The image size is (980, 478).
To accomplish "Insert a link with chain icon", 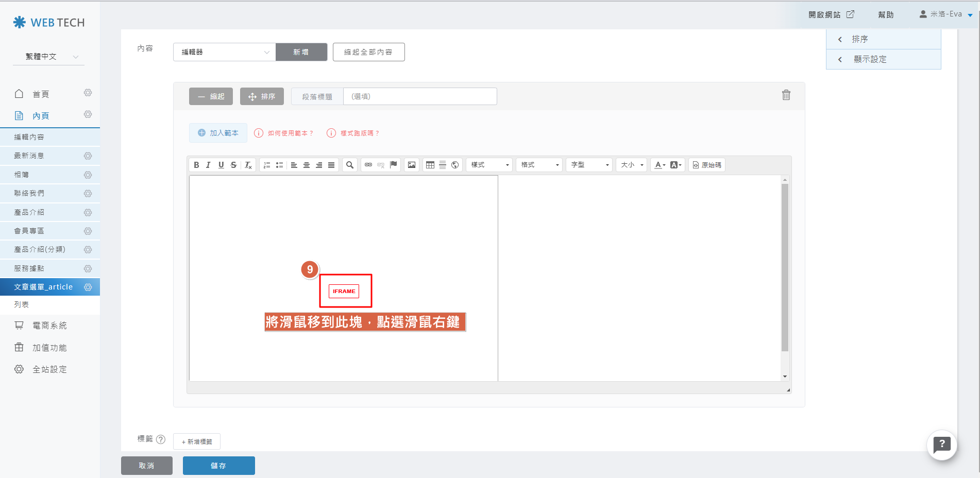I will pyautogui.click(x=368, y=165).
